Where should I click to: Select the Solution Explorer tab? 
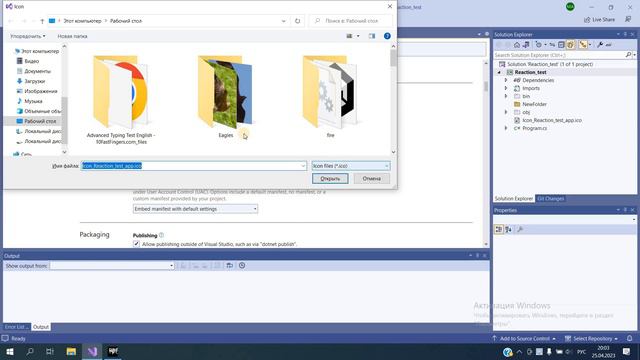click(x=514, y=199)
